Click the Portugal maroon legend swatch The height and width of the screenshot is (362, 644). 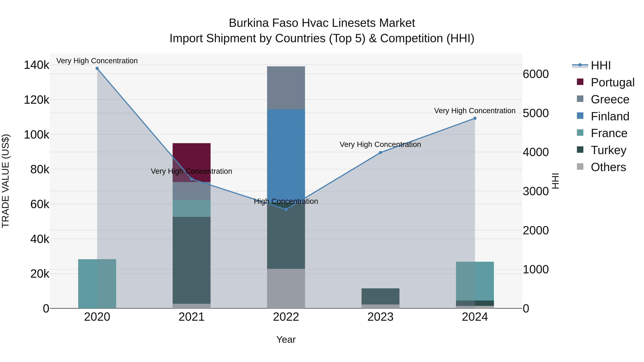pos(580,82)
